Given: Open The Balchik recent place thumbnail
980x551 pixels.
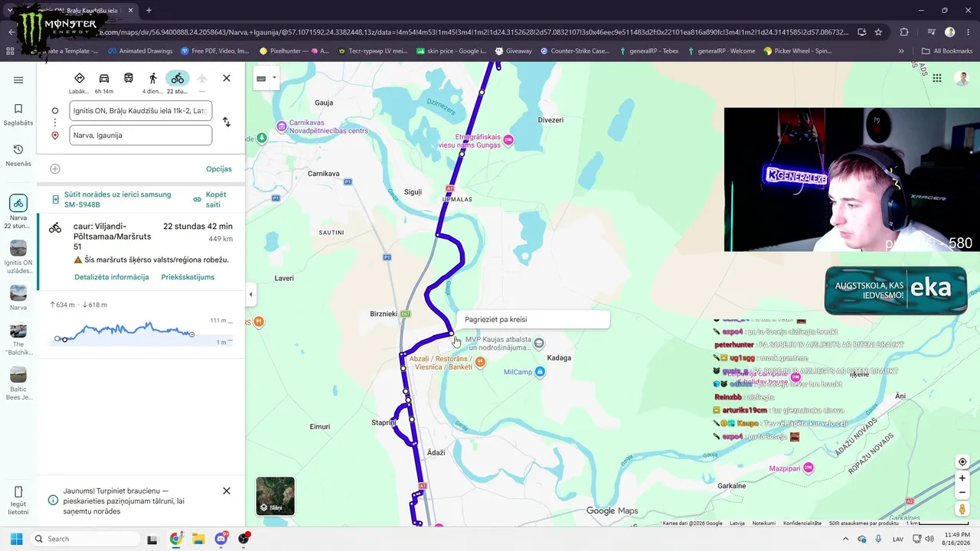Looking at the screenshot, I should 18,340.
